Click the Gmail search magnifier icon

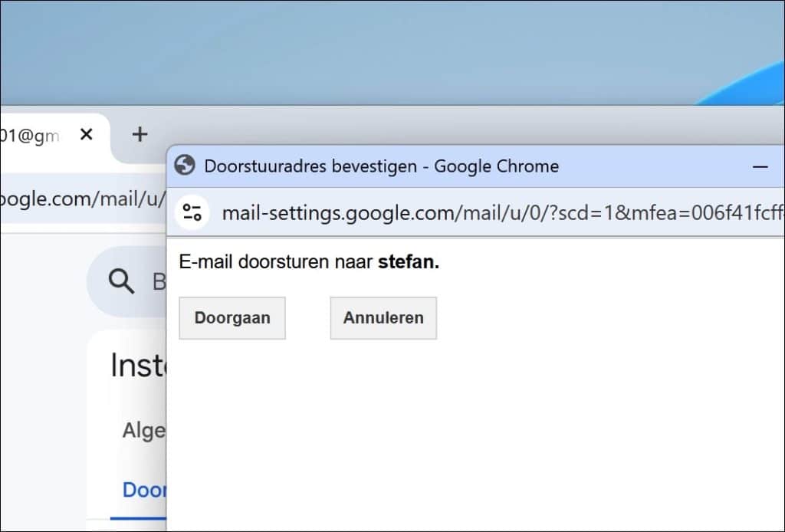tap(121, 281)
